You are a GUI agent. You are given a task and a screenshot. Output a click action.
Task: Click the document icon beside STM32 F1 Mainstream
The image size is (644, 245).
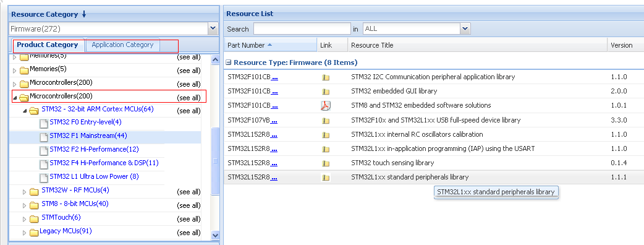(43, 137)
